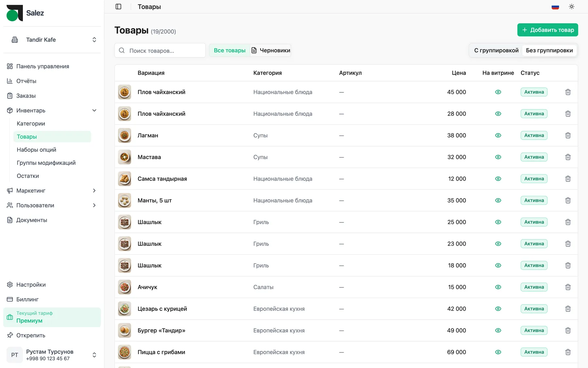
Task: Delete the Лагман product row
Action: [568, 135]
